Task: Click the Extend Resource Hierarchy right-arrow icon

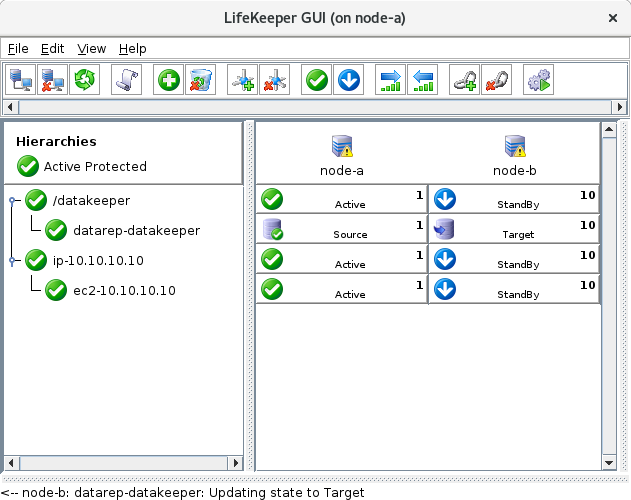Action: [390, 80]
